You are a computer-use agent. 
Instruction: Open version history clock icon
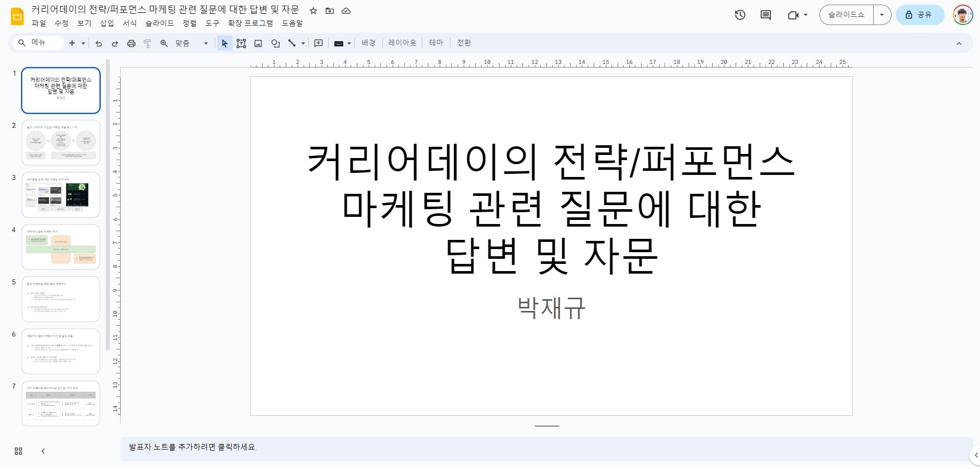740,15
